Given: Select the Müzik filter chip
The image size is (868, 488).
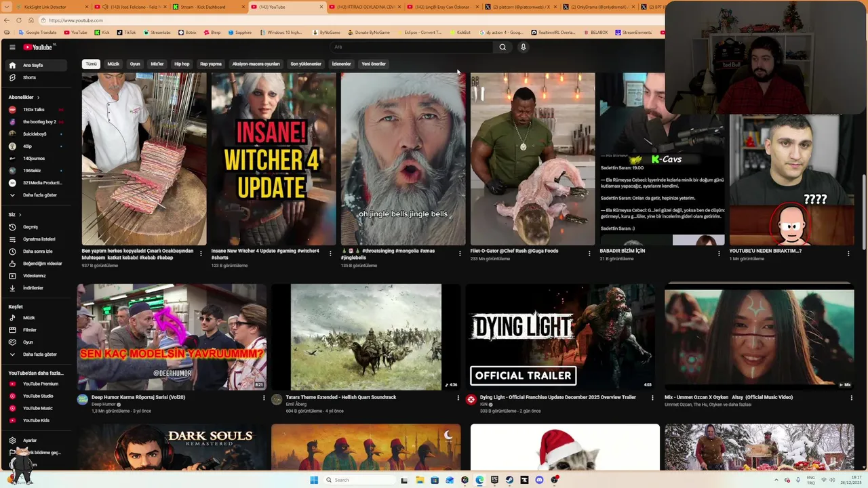Looking at the screenshot, I should [113, 64].
